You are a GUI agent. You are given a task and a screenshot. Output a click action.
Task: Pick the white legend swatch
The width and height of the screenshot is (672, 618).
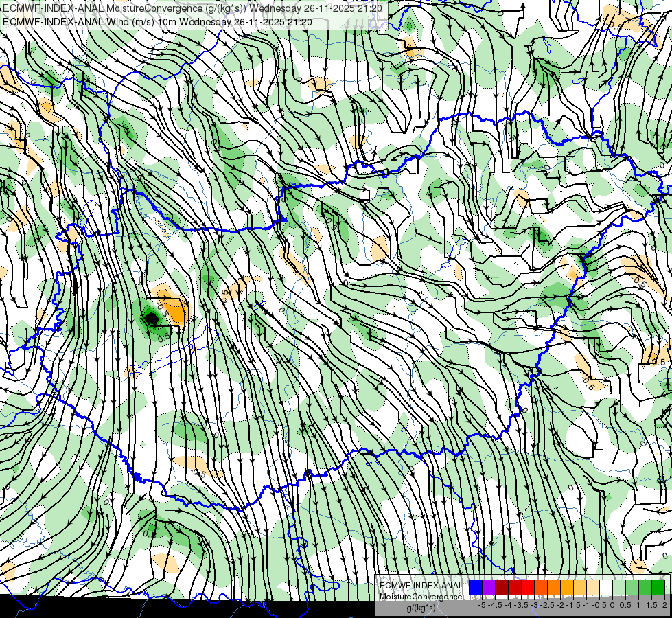pyautogui.click(x=606, y=587)
